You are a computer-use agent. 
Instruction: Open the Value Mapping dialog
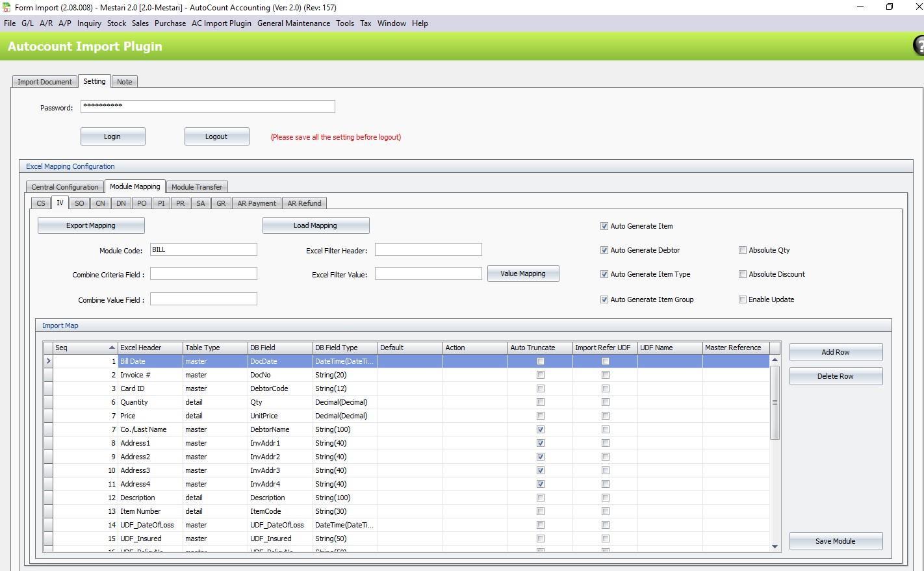[523, 273]
